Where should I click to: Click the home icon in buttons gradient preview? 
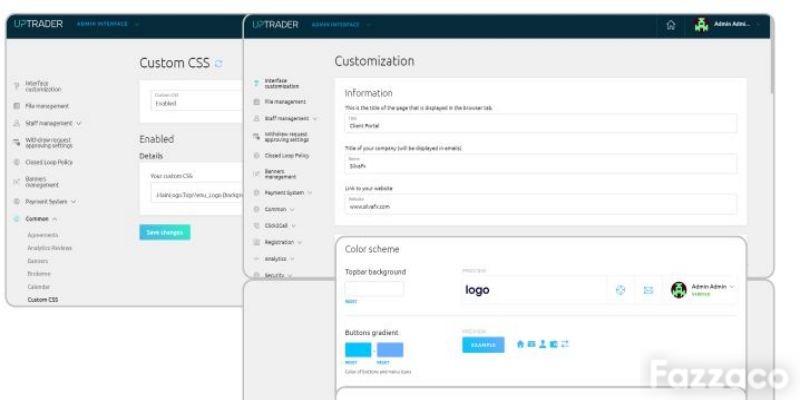(x=520, y=344)
